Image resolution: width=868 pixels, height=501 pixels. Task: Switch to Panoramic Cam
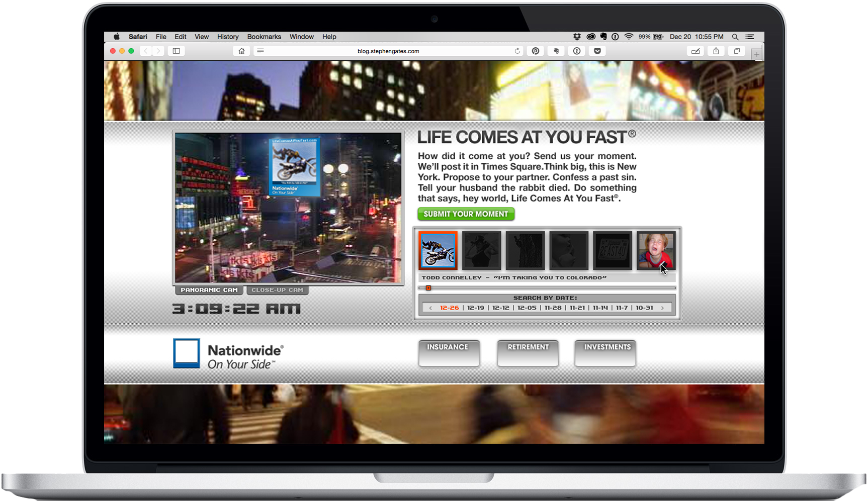coord(209,290)
